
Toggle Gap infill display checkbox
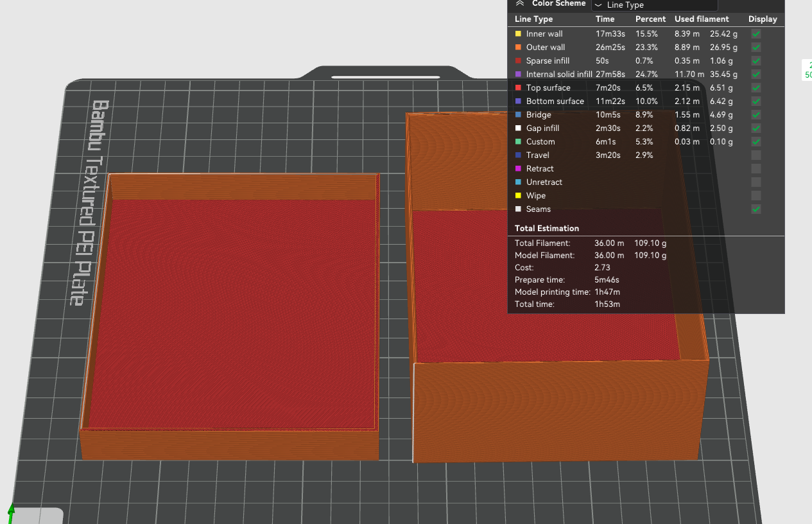pyautogui.click(x=756, y=128)
